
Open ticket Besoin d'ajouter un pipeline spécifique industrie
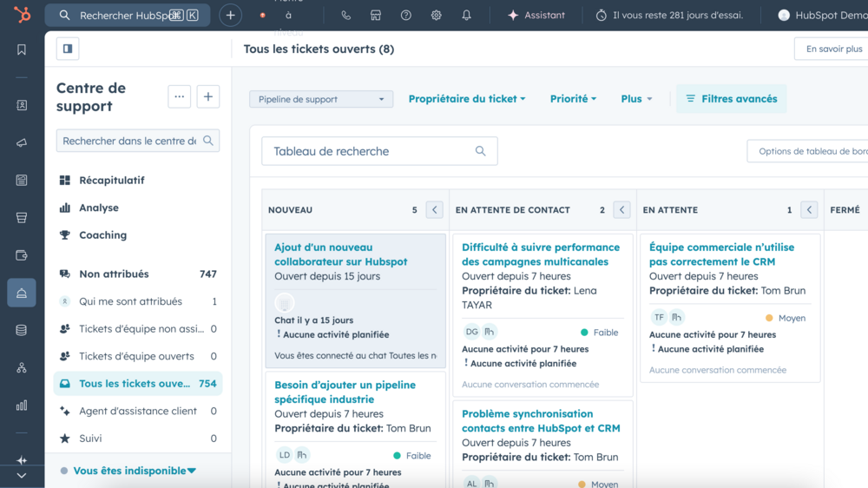click(x=345, y=392)
